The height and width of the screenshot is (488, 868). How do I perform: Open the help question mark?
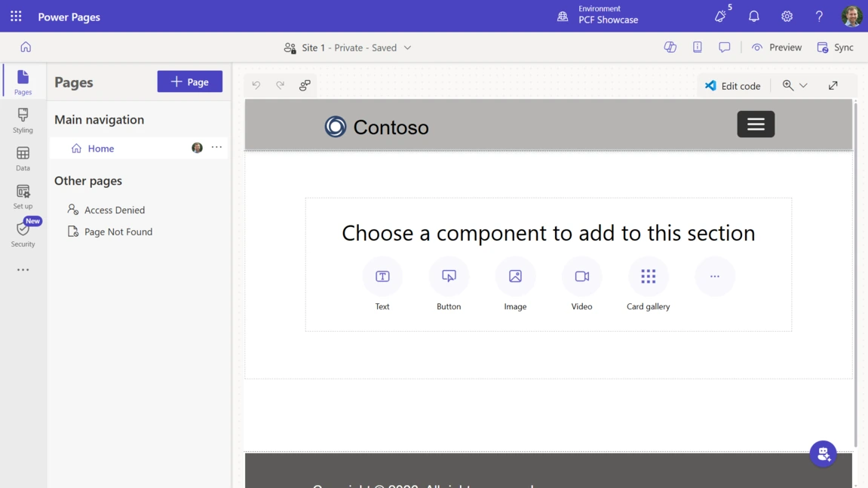(819, 16)
